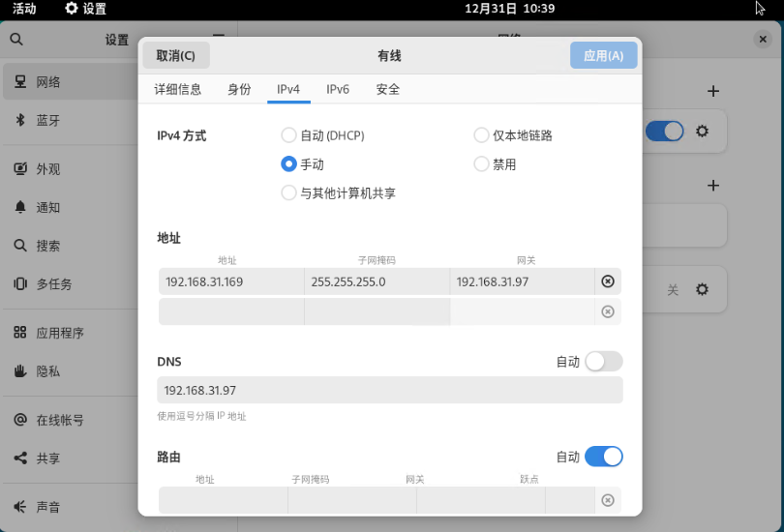The image size is (784, 532).
Task: Delete the empty route row
Action: click(608, 500)
